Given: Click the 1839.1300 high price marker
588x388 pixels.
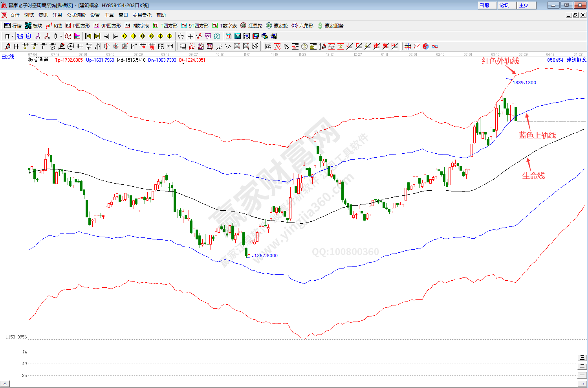Looking at the screenshot, I should [524, 83].
